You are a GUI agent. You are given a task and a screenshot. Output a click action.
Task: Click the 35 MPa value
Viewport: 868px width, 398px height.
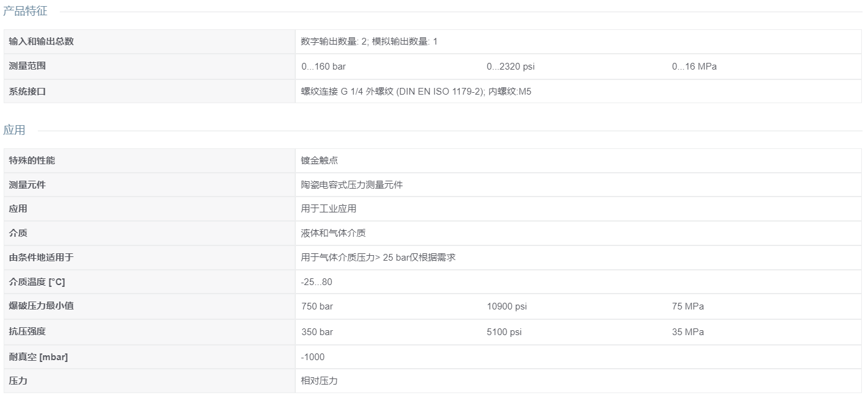(x=687, y=332)
